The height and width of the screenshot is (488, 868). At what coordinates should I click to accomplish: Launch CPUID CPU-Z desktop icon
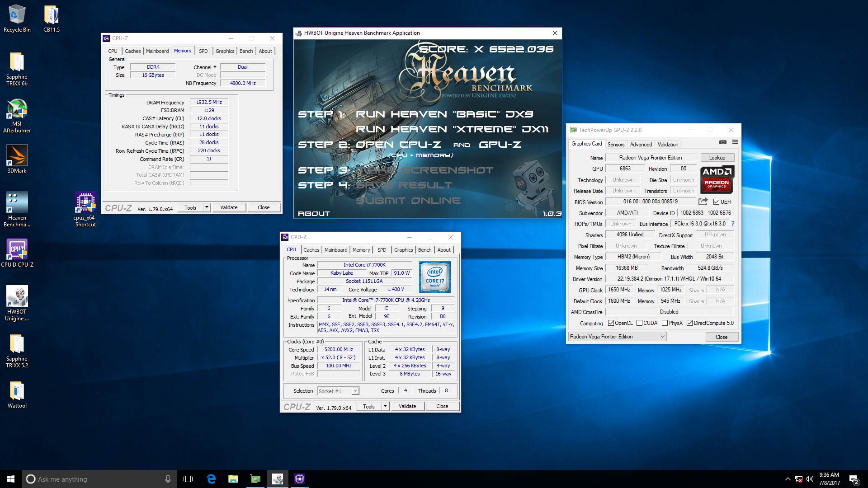pyautogui.click(x=17, y=253)
